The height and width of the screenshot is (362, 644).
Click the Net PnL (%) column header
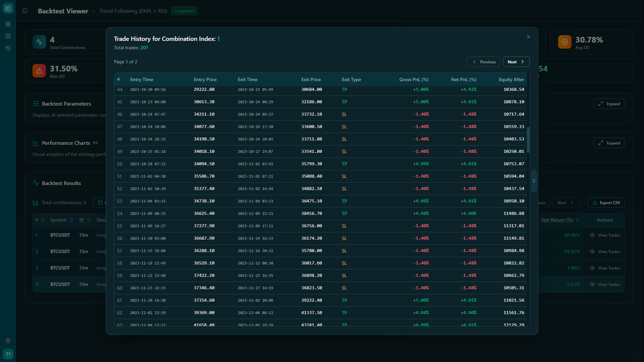(464, 79)
